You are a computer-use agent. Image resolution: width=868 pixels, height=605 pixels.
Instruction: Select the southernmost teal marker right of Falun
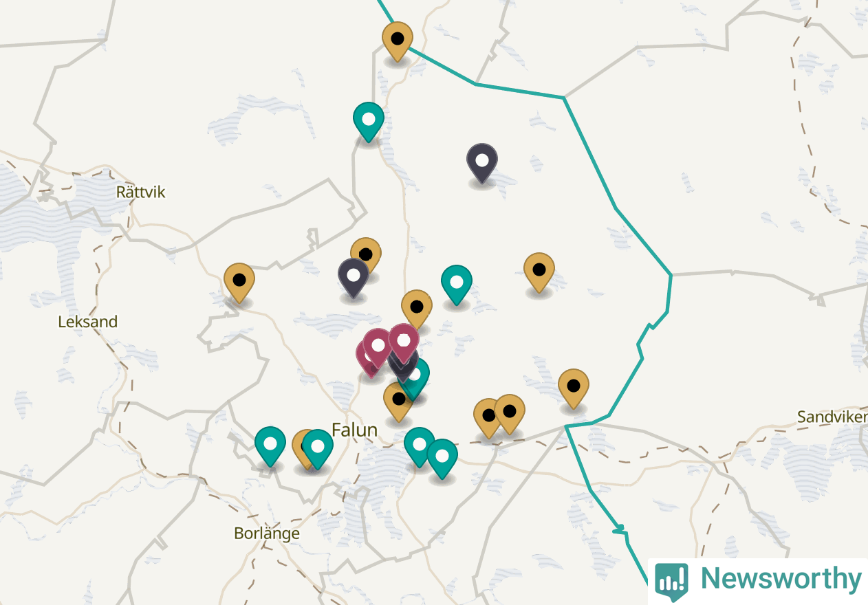(x=442, y=458)
